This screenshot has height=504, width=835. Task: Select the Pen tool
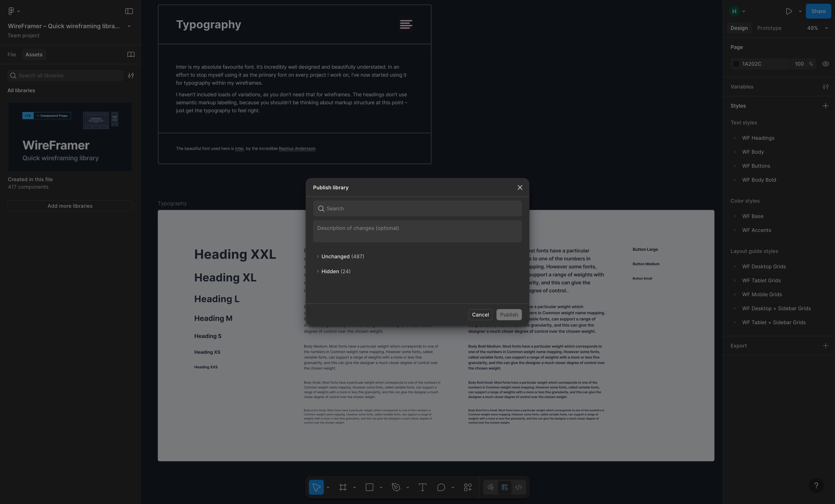(x=396, y=487)
